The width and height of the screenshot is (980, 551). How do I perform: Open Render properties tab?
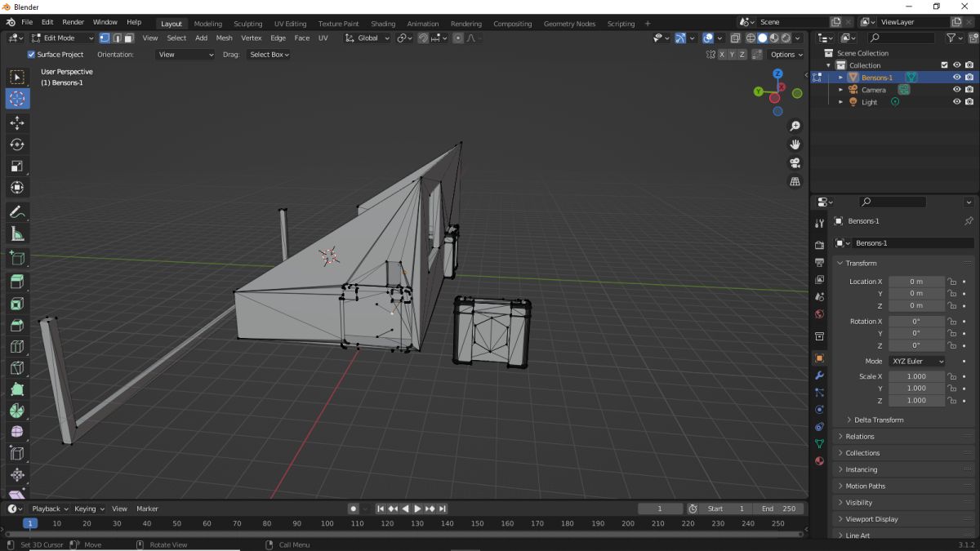[819, 245]
